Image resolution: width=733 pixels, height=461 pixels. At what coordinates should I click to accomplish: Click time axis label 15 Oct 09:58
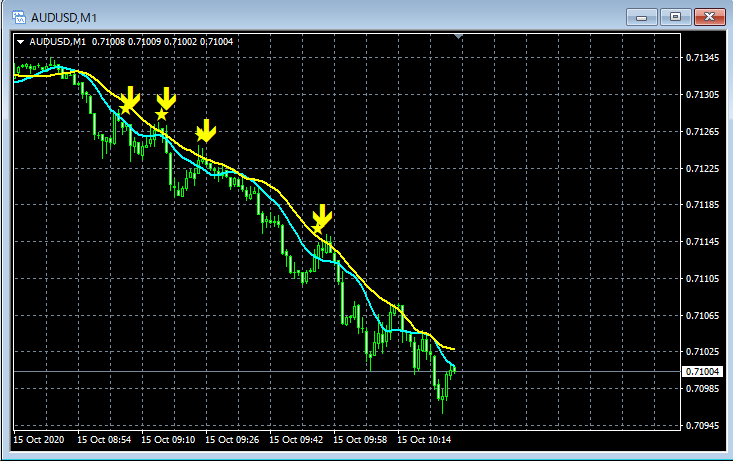(x=360, y=439)
